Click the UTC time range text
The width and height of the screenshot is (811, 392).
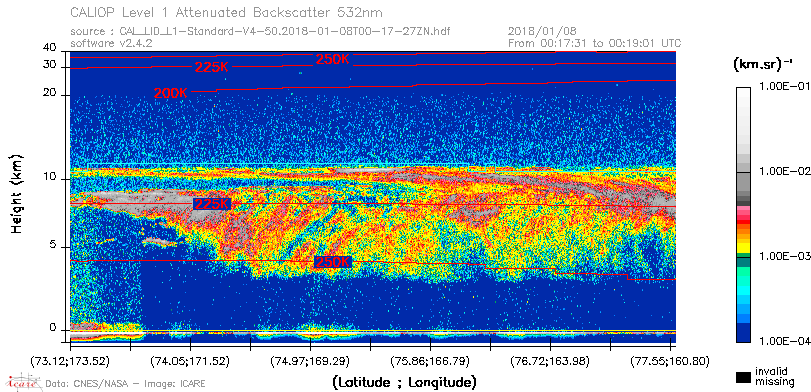coord(595,43)
